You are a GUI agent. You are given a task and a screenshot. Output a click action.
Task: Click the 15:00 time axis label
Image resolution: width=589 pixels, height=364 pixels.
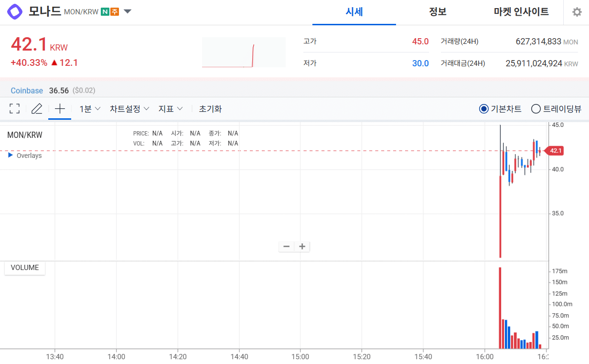click(x=300, y=356)
